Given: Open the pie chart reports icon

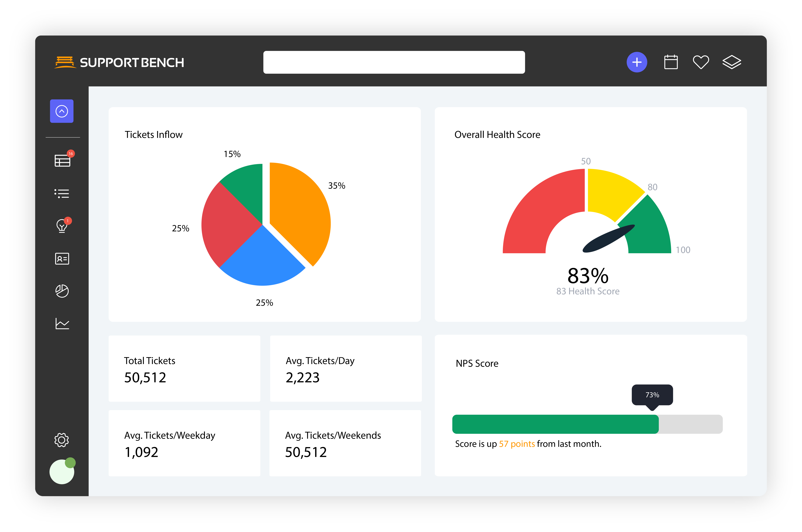Looking at the screenshot, I should (62, 291).
